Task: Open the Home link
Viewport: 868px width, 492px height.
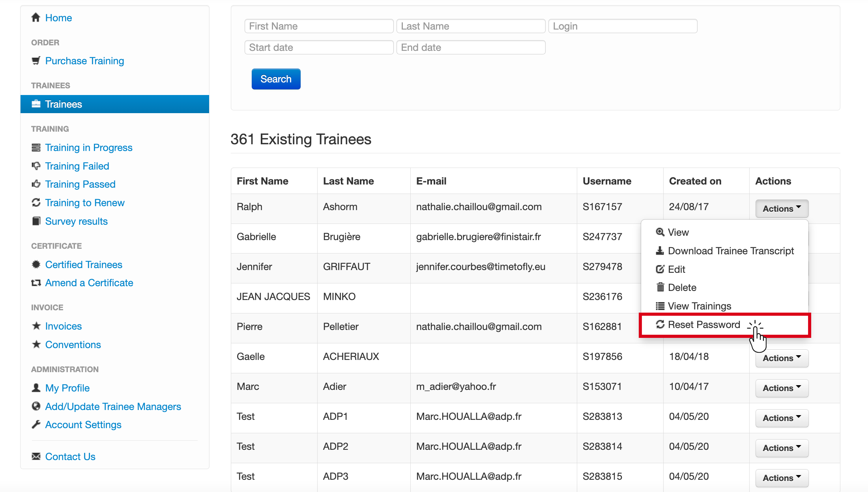Action: (x=58, y=18)
